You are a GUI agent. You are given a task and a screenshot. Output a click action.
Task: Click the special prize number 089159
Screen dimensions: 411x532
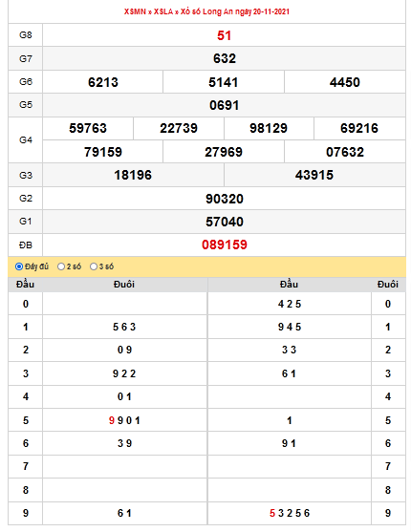pyautogui.click(x=225, y=245)
